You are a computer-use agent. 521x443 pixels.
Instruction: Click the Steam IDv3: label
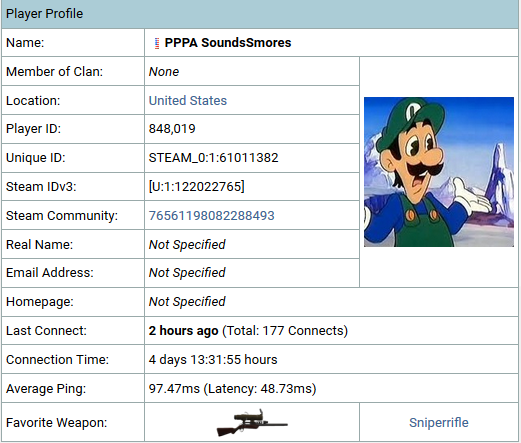point(41,187)
